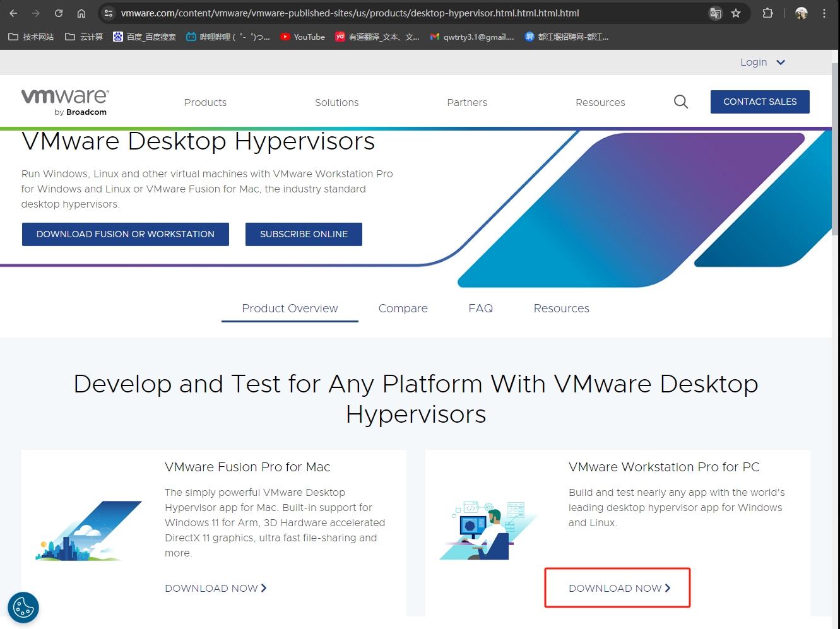840x629 pixels.
Task: Click the VMware Desktop Hypervisors title
Action: coord(198,141)
